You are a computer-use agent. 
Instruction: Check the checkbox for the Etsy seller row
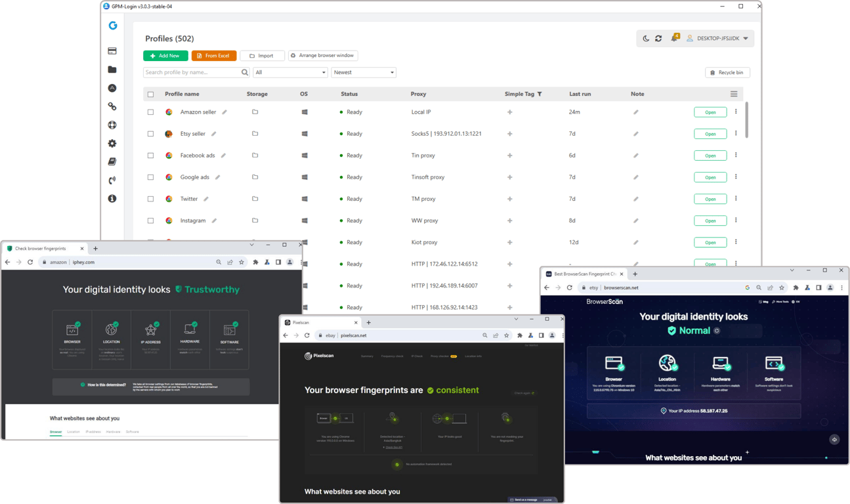[x=150, y=133]
